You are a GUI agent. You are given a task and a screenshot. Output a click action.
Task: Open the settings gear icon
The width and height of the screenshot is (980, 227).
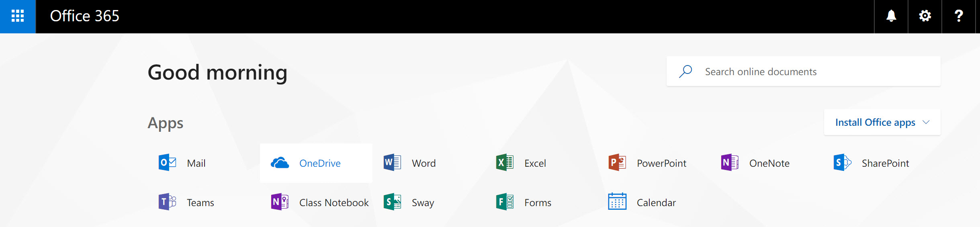(925, 16)
